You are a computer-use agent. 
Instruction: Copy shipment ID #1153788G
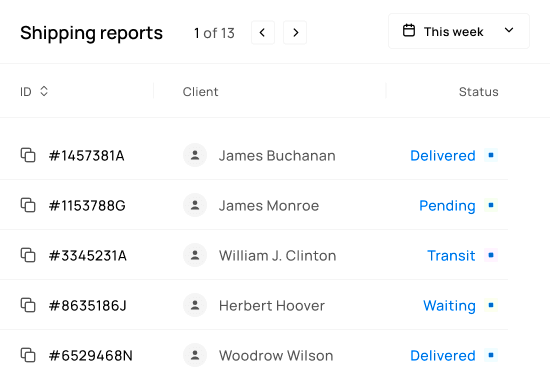click(28, 205)
